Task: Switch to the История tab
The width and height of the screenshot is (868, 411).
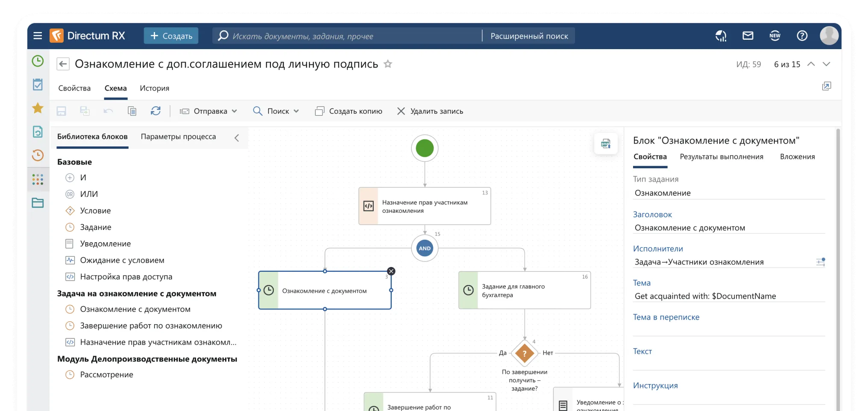Action: pos(154,88)
